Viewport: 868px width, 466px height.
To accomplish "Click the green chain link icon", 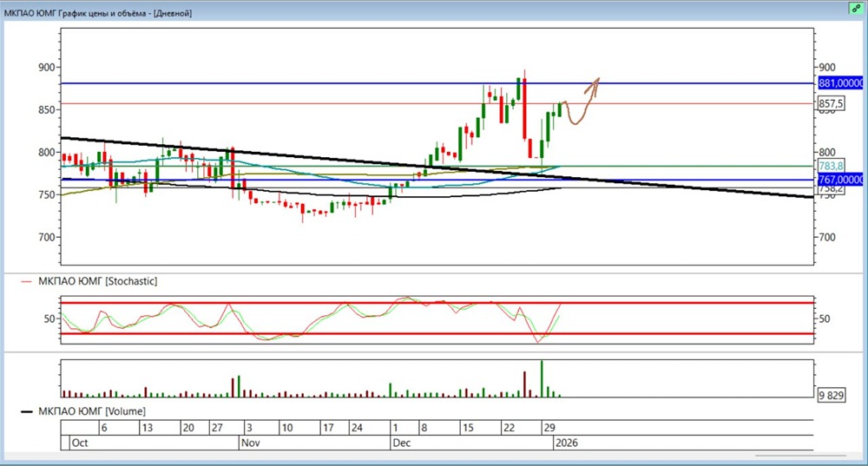I will pyautogui.click(x=856, y=9).
